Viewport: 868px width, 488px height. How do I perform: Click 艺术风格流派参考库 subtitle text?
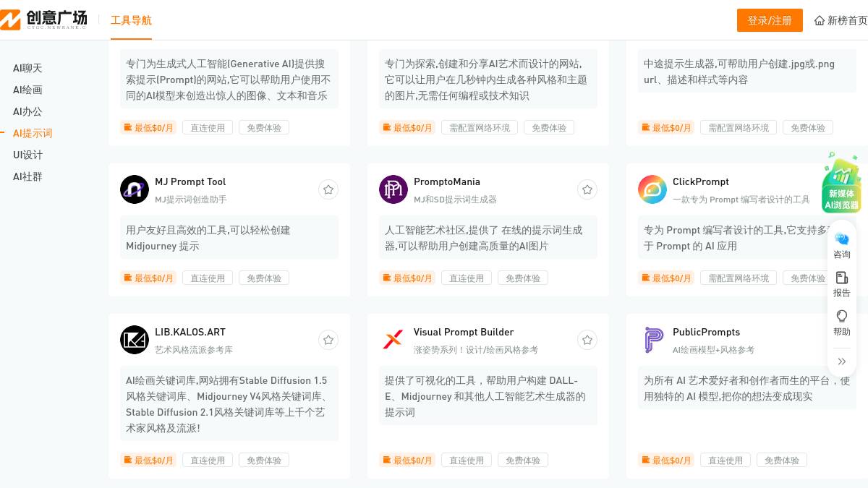click(194, 349)
